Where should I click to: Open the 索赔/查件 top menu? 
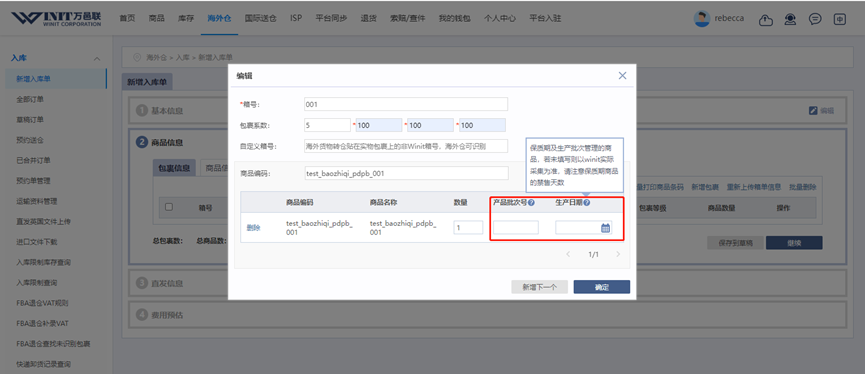coord(408,18)
